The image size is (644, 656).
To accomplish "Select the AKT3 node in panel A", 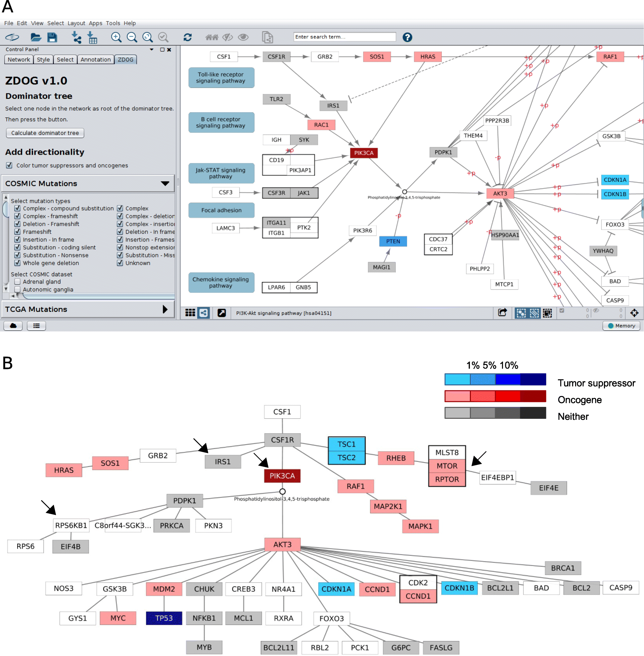I will [500, 194].
